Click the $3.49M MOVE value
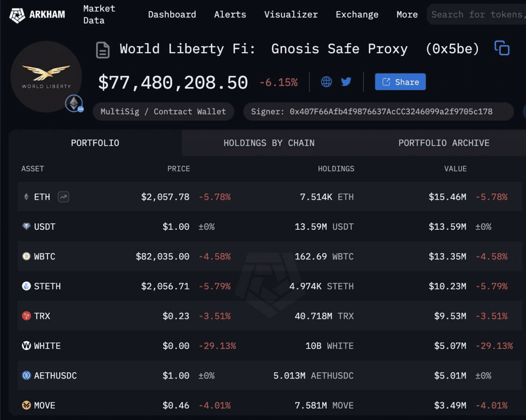Screen dimensions: 526x420 point(450,405)
